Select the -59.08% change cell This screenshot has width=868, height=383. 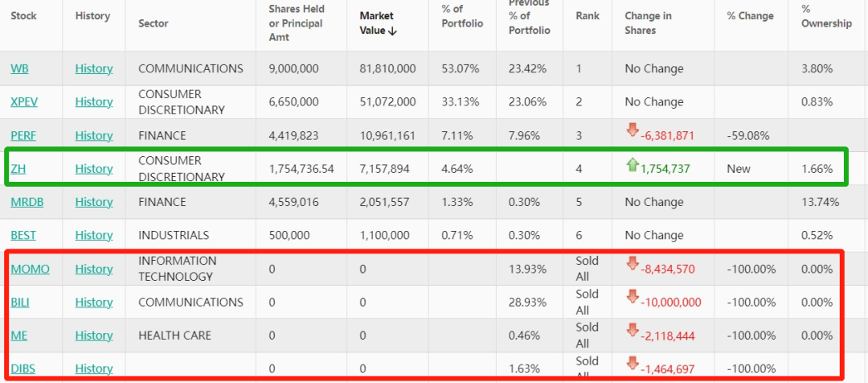click(x=750, y=136)
